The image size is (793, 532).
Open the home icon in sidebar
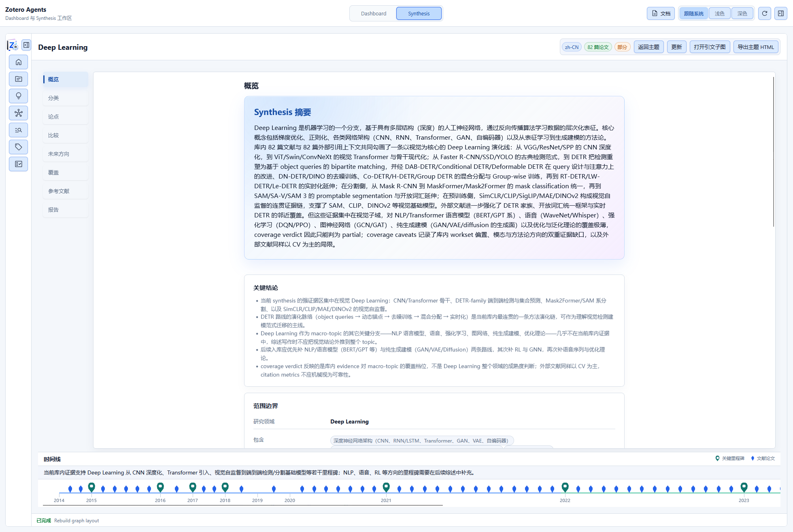click(x=19, y=62)
